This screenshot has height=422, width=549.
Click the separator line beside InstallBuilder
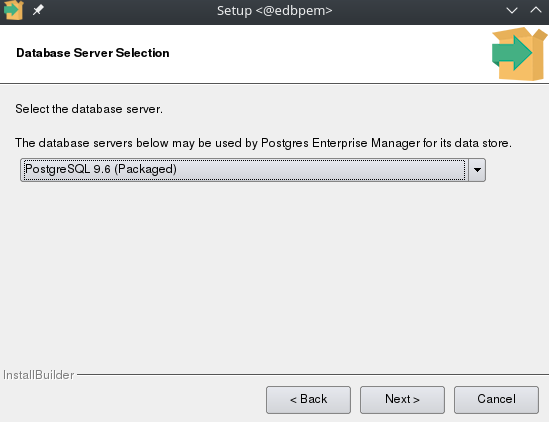313,374
